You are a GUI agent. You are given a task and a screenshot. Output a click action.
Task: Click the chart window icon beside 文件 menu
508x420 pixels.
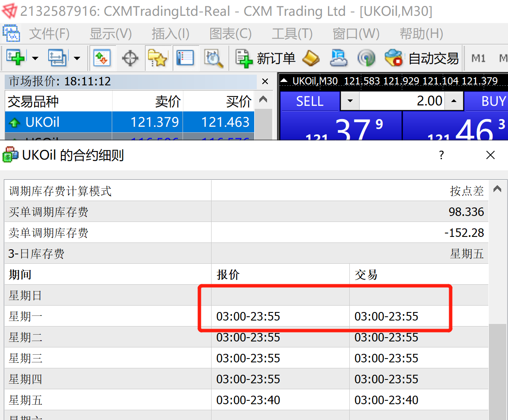[12, 33]
